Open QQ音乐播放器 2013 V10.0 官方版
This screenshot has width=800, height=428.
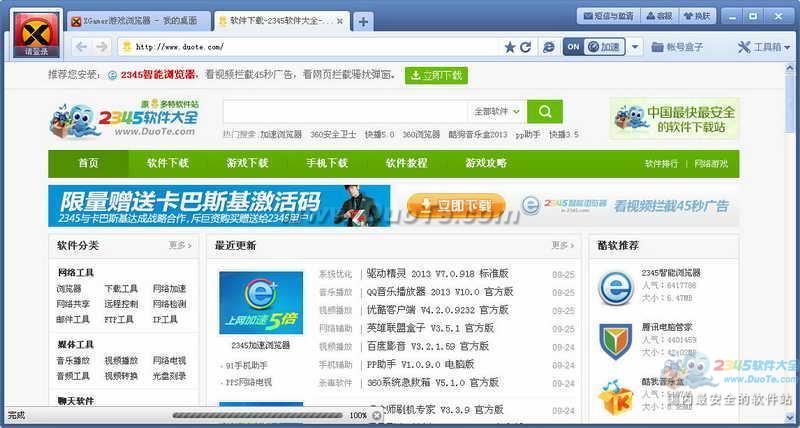440,292
